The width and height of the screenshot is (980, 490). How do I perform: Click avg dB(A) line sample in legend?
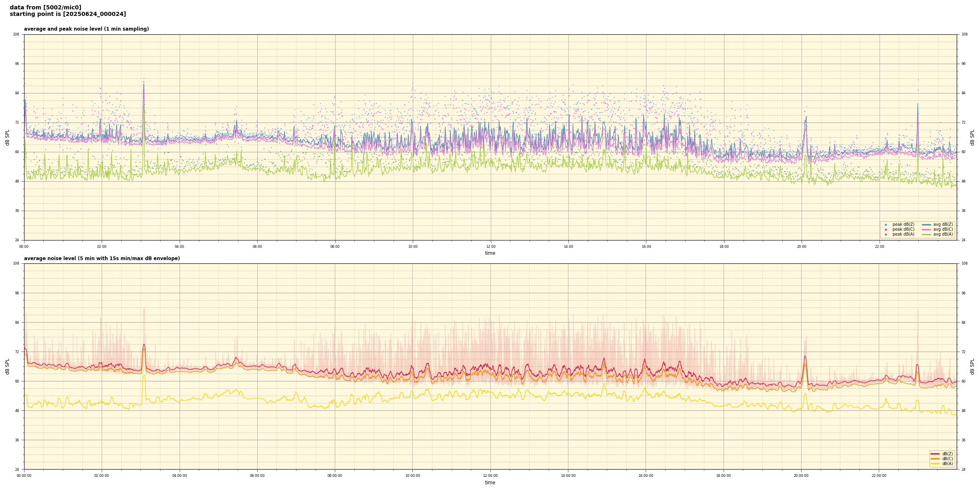[x=927, y=234]
